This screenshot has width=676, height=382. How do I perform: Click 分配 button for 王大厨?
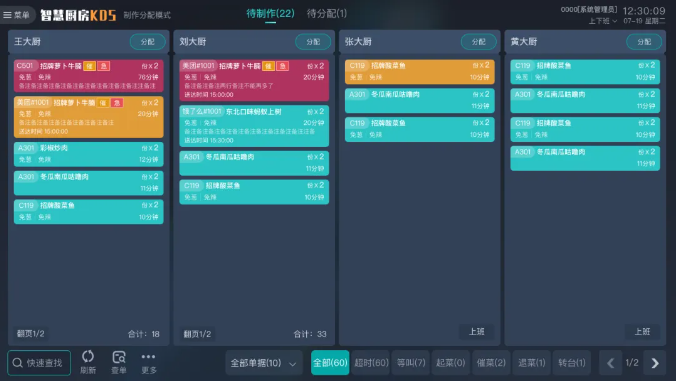[x=147, y=42]
